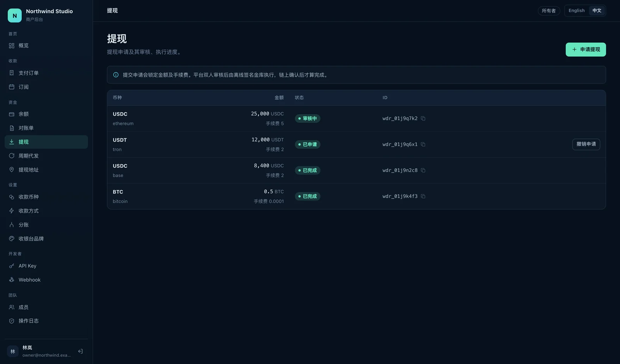Click the logout icon next to 林岚
This screenshot has height=364, width=620.
pos(81,351)
